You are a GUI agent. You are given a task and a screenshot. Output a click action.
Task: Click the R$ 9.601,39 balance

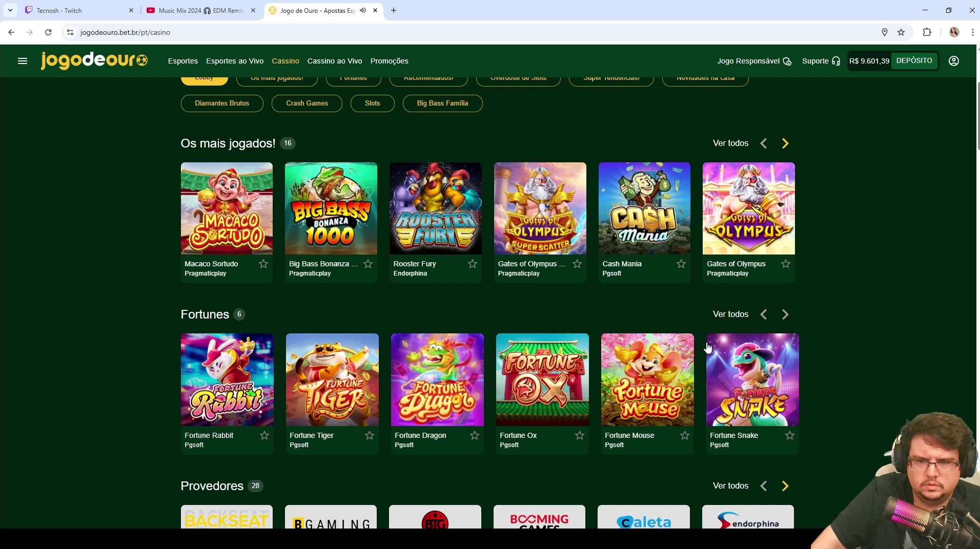[x=869, y=61]
